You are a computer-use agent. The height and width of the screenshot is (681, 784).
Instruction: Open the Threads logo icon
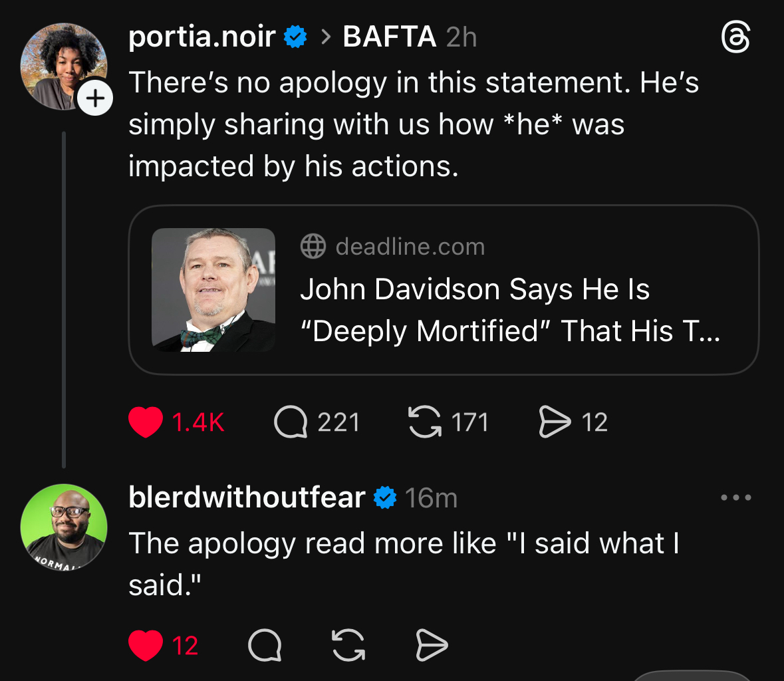[735, 38]
